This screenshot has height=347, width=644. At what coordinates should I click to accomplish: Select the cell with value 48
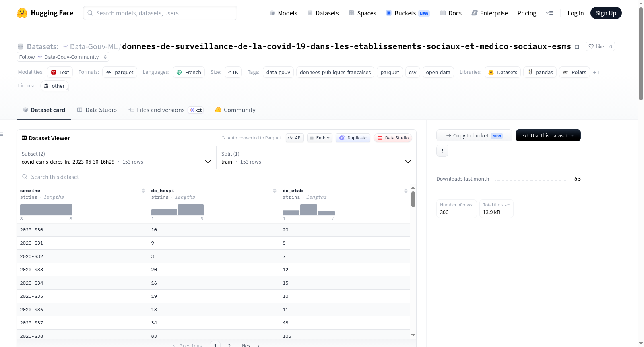point(345,323)
